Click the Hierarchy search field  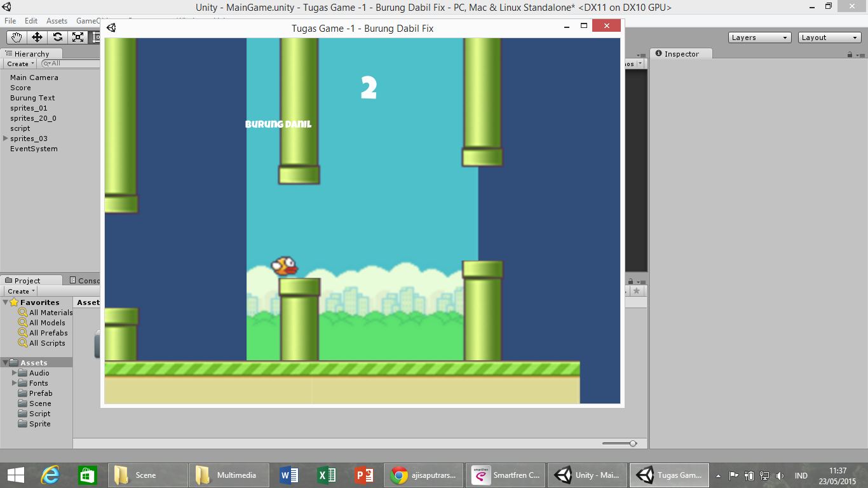point(70,64)
